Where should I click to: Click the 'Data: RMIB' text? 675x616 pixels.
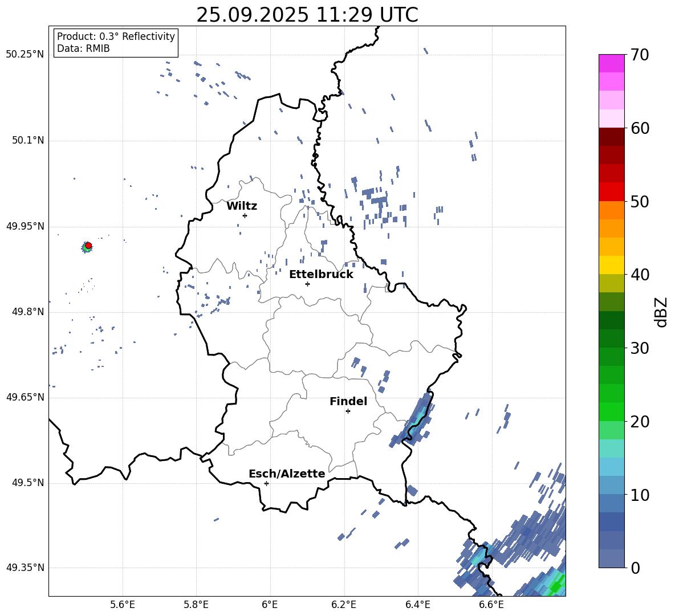(x=83, y=48)
